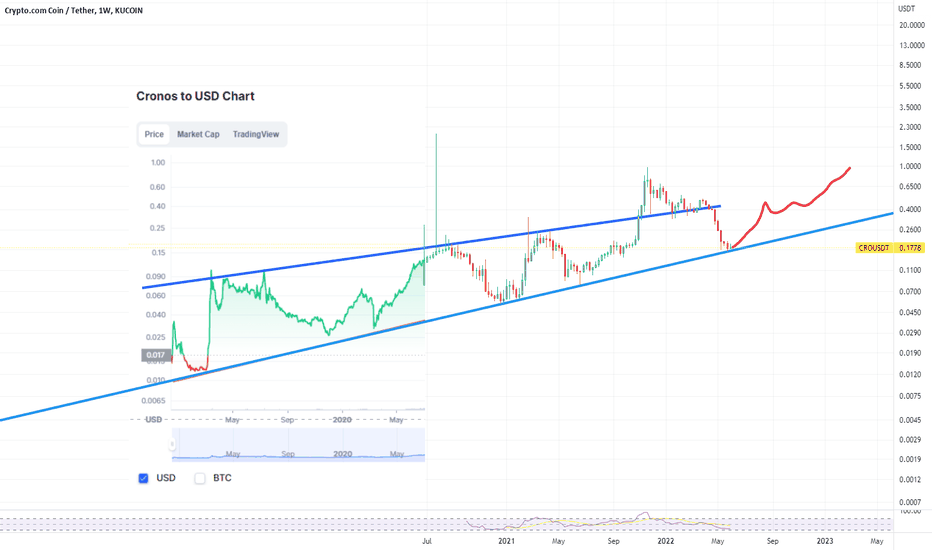The width and height of the screenshot is (932, 550).
Task: Click the red projected price curve
Action: 791,207
